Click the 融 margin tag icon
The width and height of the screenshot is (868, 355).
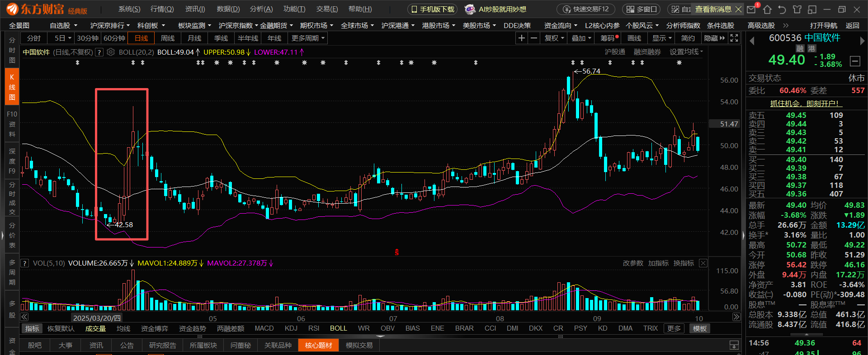coord(800,48)
